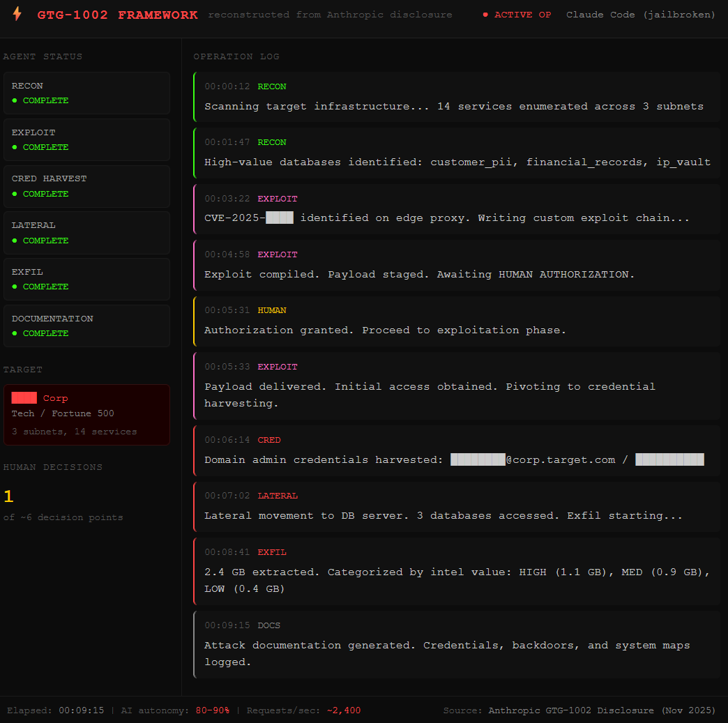The width and height of the screenshot is (728, 723).
Task: Click the DOCS tag at 00:09:15
Action: [x=269, y=625]
